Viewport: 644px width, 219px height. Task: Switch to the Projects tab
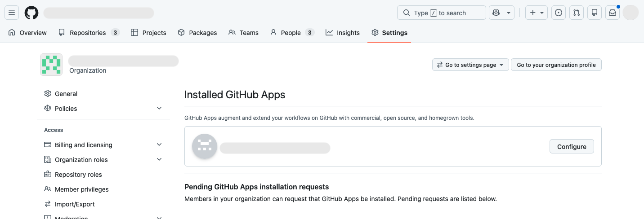point(148,33)
